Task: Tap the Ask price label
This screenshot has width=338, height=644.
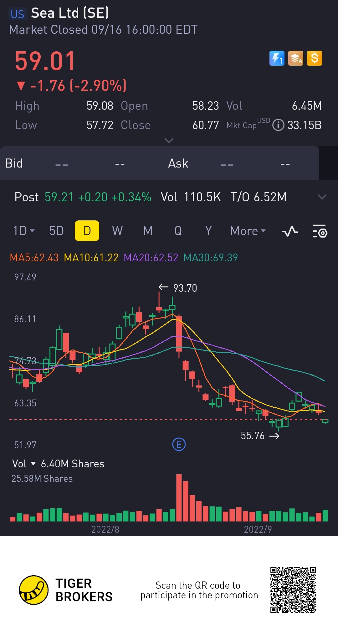Action: (x=178, y=163)
